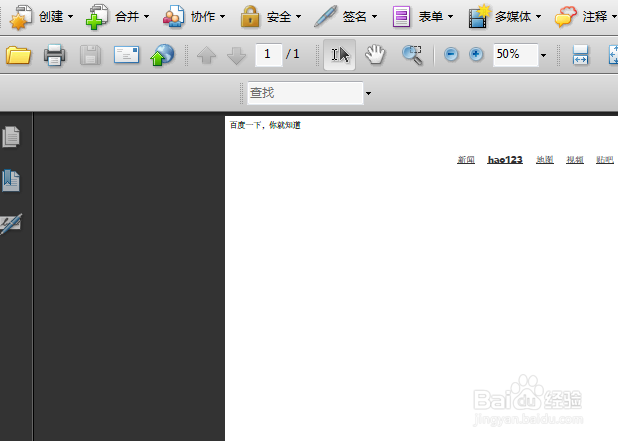
Task: Zoom out with minus button
Action: pos(451,54)
